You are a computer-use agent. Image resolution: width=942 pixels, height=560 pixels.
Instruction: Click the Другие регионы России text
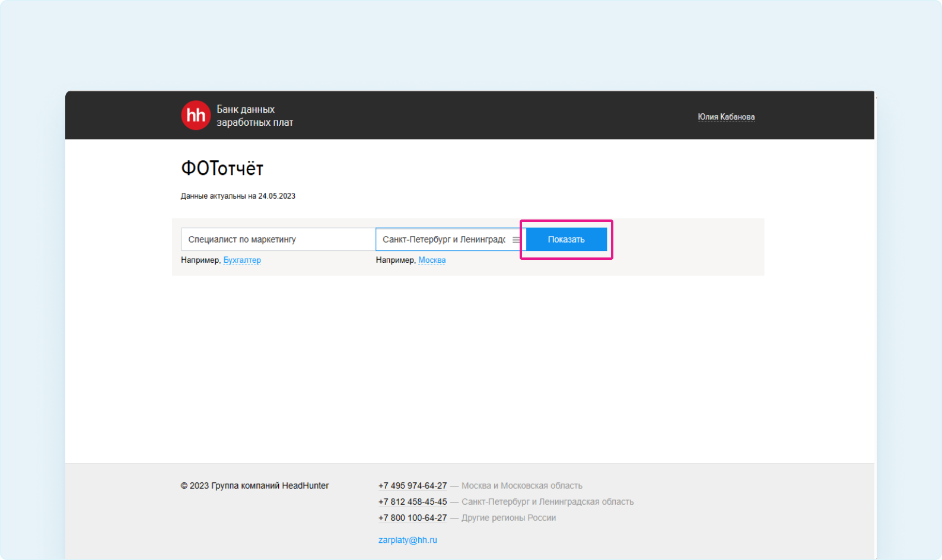pos(509,518)
